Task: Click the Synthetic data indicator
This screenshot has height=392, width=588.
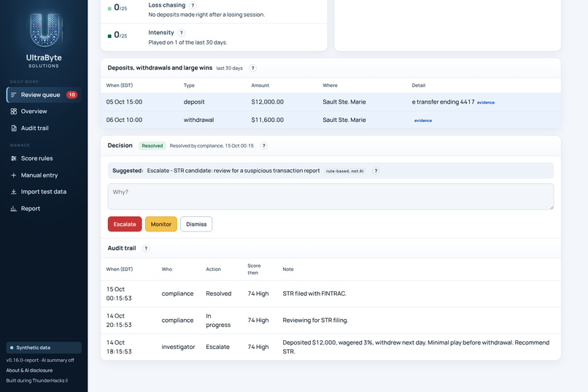Action: coord(44,347)
